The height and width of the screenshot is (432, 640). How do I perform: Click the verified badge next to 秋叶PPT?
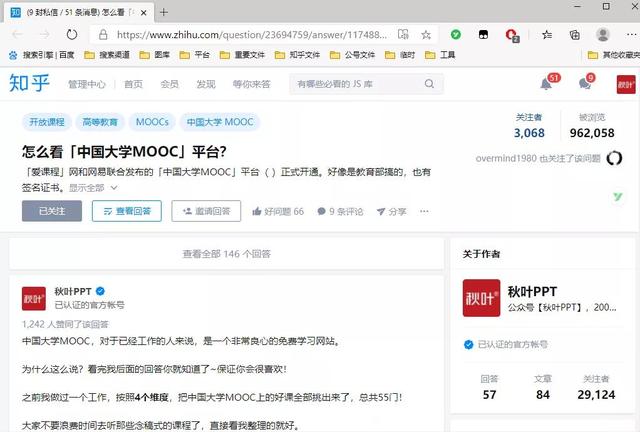coord(100,291)
